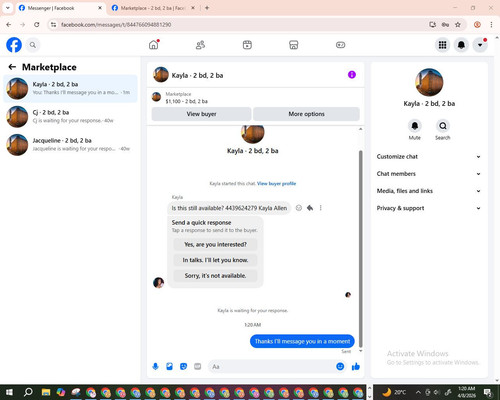Show hidden system tray icons
The height and width of the screenshot is (400, 500).
click(418, 392)
